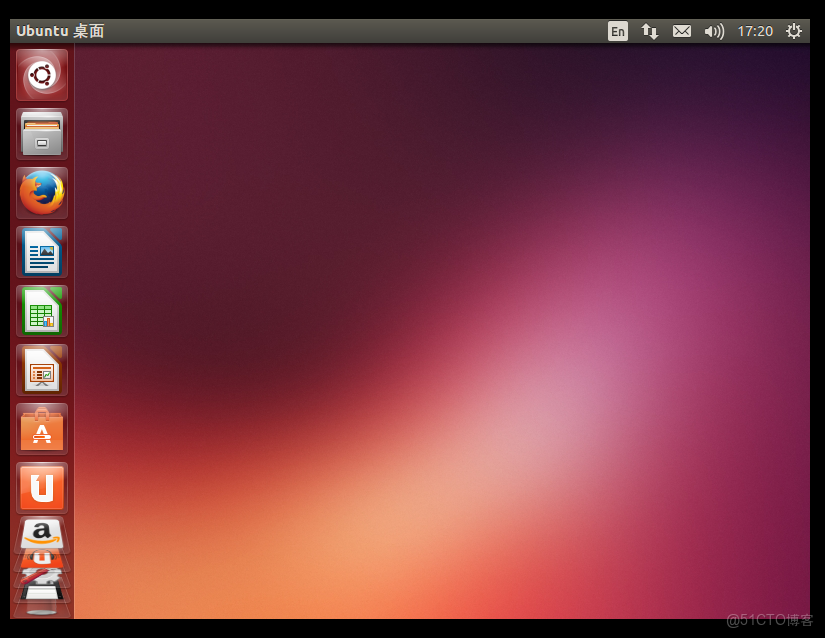Open Ubuntu Software Center shopping bag
This screenshot has width=825, height=638.
click(x=42, y=428)
